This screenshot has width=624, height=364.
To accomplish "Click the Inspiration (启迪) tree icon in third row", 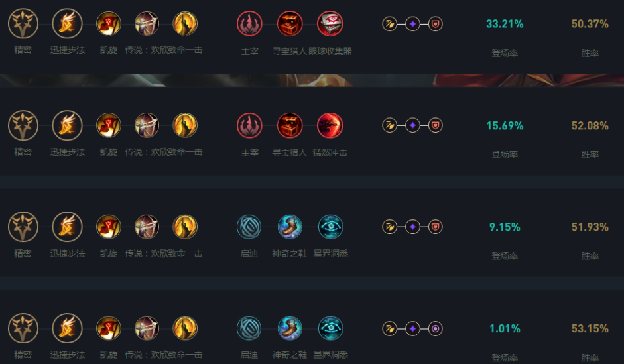I will click(249, 227).
